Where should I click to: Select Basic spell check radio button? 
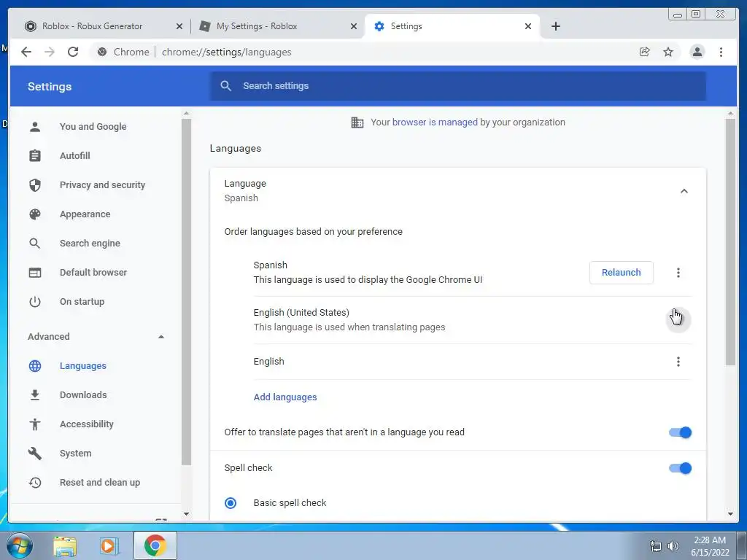[231, 503]
